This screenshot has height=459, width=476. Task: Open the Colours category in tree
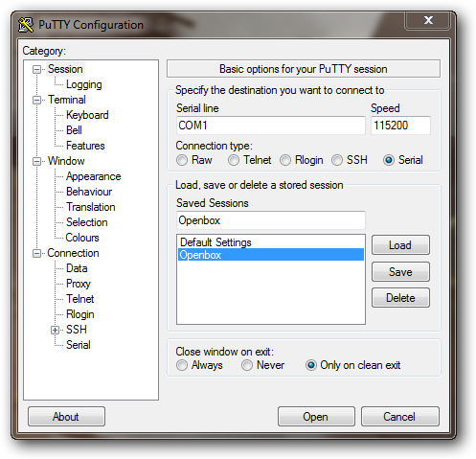pos(82,238)
